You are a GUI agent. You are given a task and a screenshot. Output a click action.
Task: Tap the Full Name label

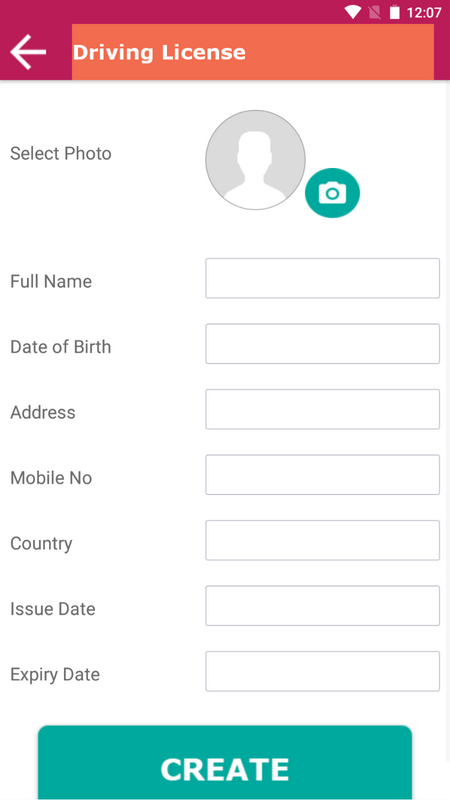[51, 281]
